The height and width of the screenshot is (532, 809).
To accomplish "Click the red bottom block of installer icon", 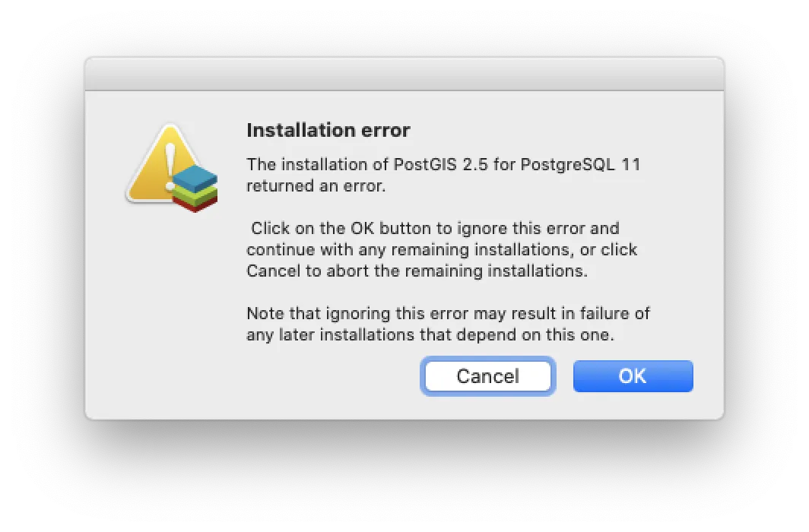I will tap(195, 202).
